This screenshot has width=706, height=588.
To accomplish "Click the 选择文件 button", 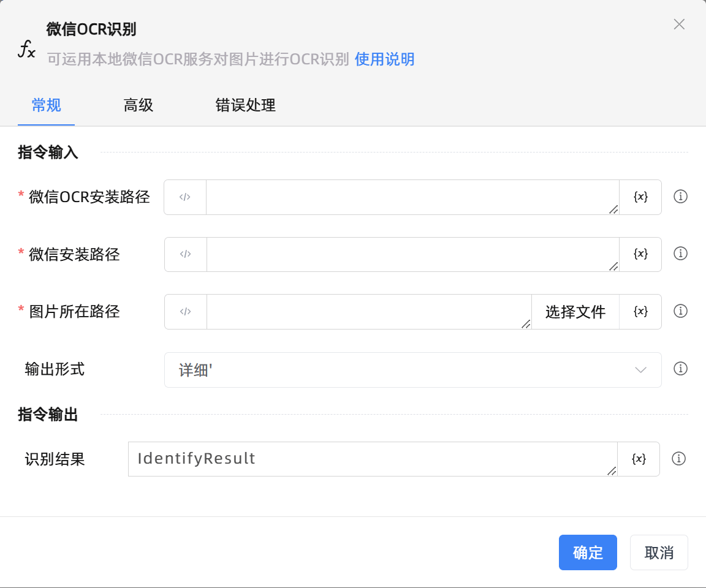I will click(575, 311).
